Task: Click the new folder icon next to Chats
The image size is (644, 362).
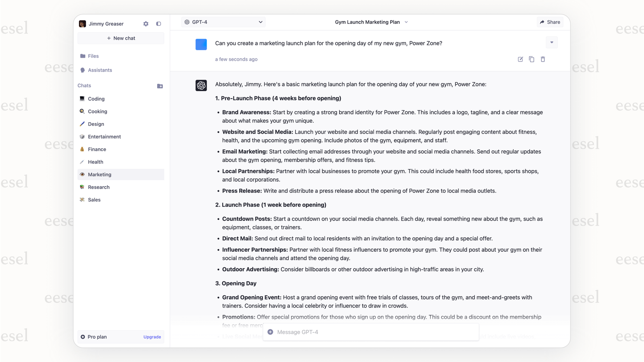Action: [x=160, y=86]
